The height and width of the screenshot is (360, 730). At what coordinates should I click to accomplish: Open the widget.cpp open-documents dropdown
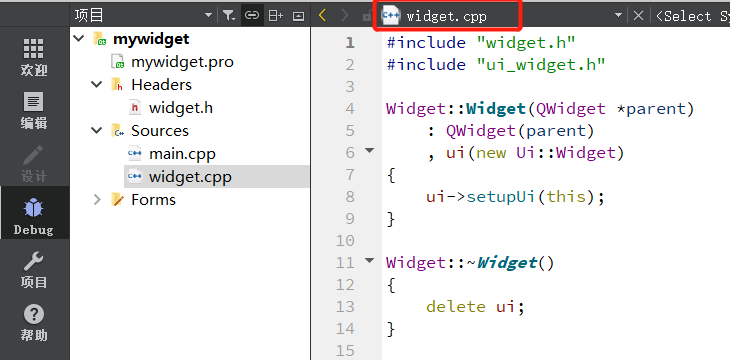coord(618,15)
